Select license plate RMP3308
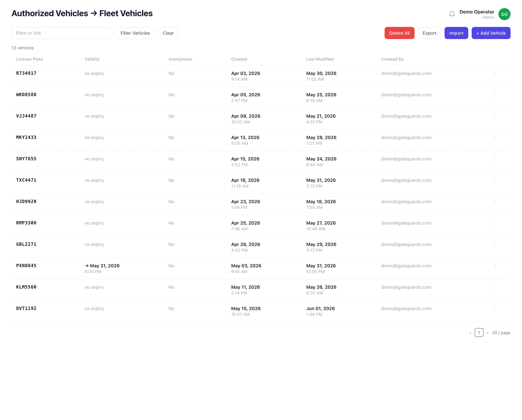 (x=26, y=223)
